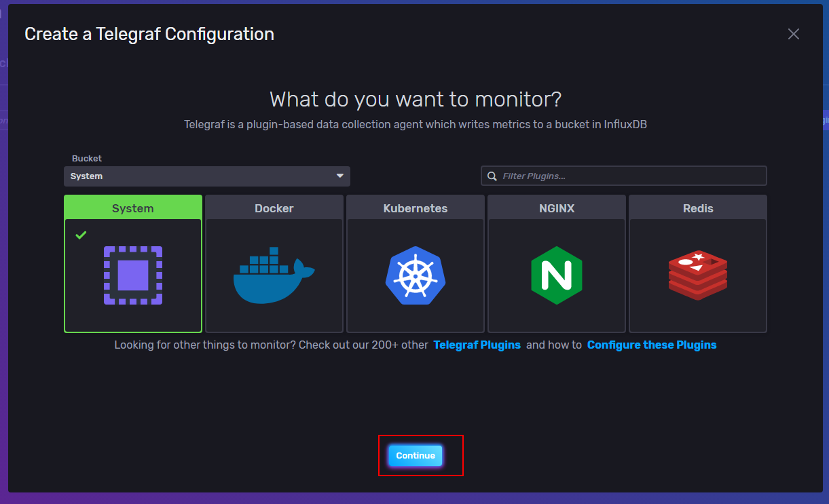
Task: Click the Docker card header label
Action: tap(274, 208)
